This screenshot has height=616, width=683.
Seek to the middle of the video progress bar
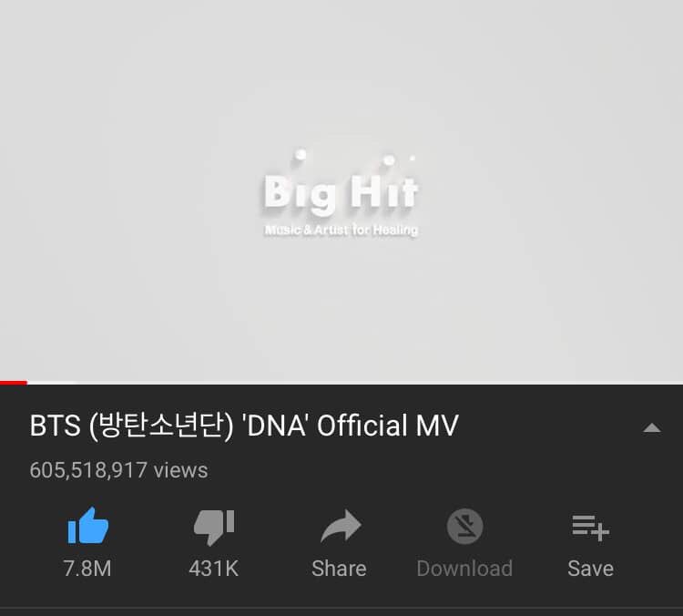coord(341,383)
